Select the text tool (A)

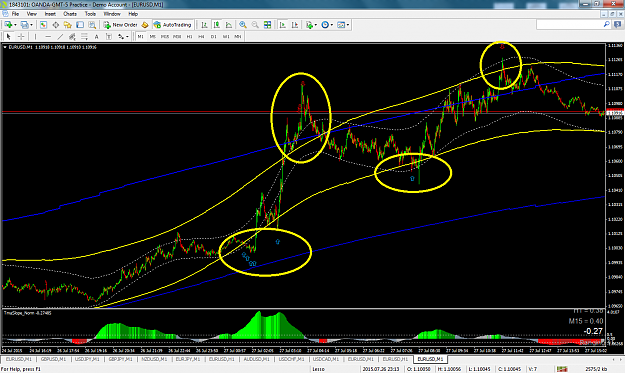pos(96,37)
